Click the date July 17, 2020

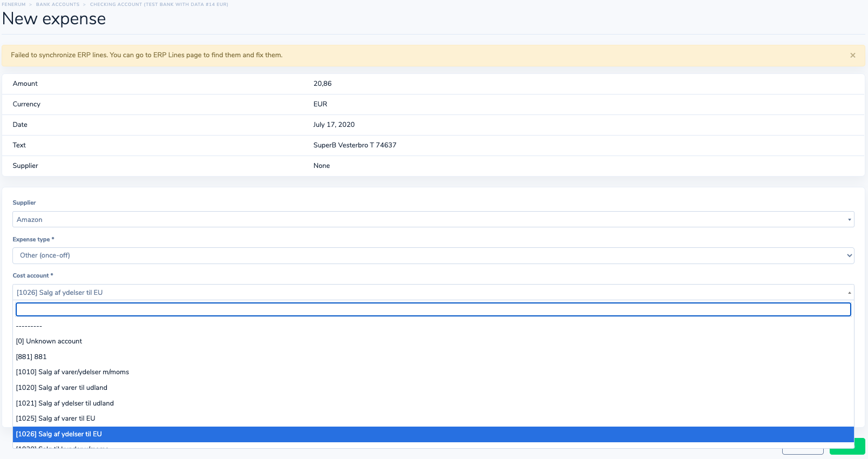pyautogui.click(x=334, y=125)
